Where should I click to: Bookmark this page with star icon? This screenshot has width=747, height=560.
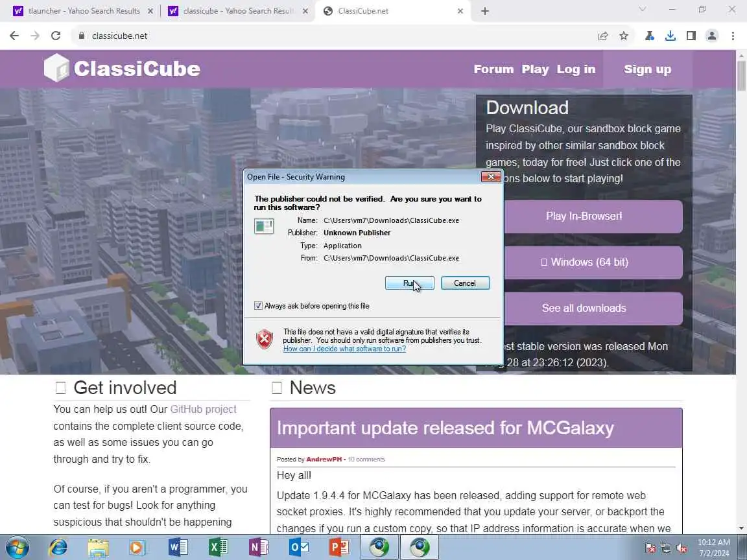pyautogui.click(x=624, y=36)
